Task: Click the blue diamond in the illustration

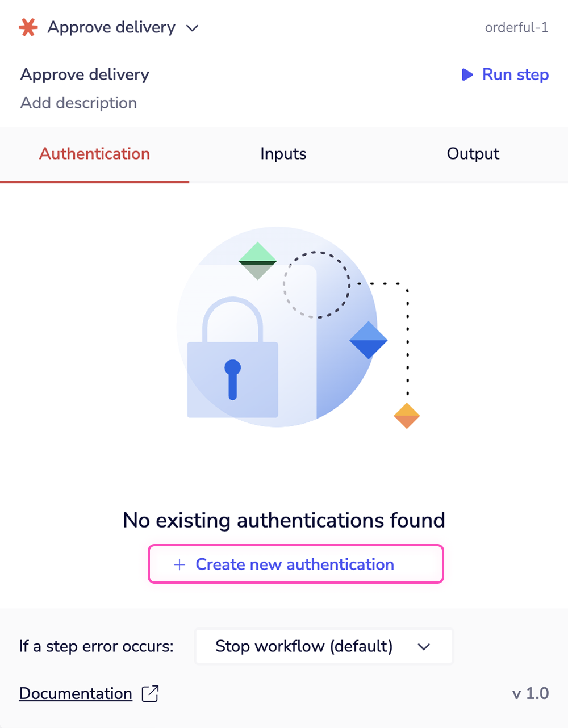Action: (x=369, y=340)
